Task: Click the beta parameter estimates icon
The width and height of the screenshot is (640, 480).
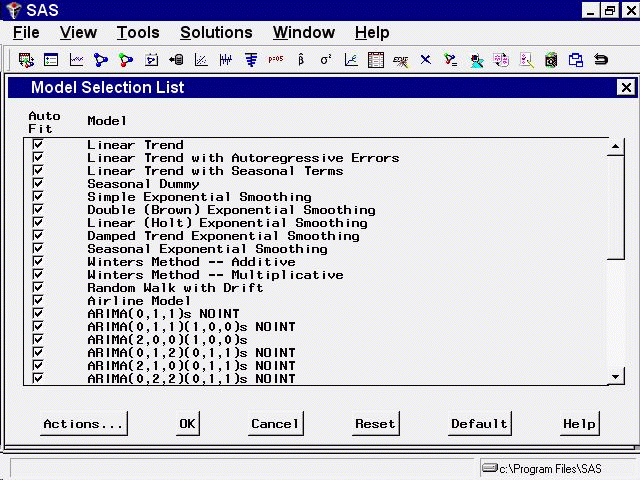Action: [301, 60]
